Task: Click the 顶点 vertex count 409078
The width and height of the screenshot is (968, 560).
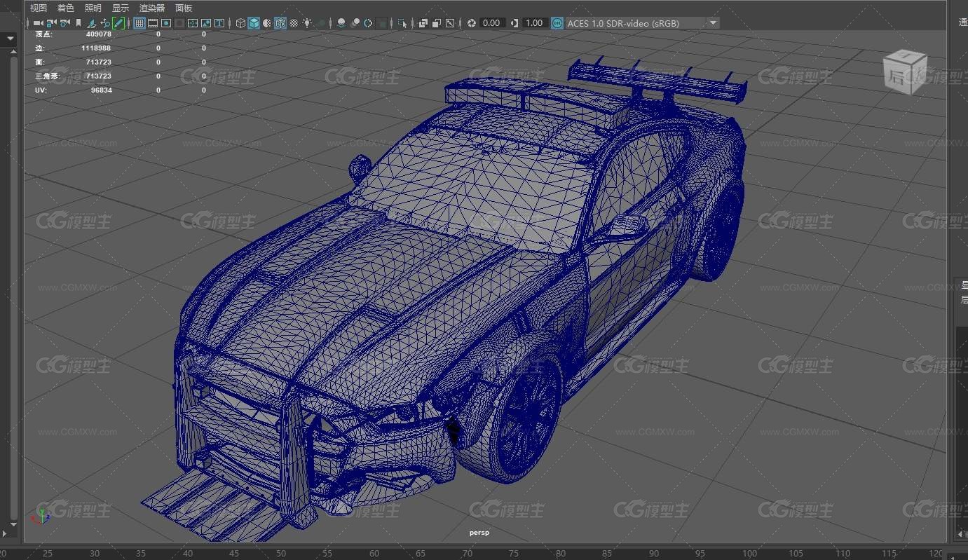Action: [x=98, y=34]
